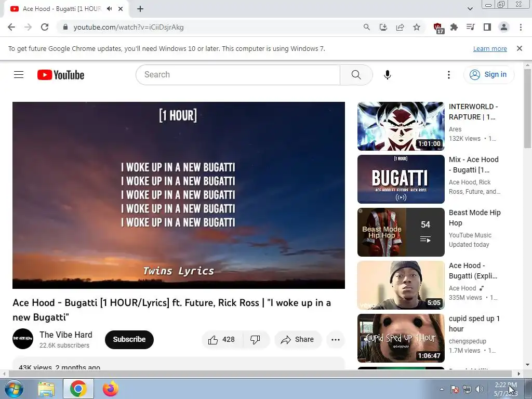Start voice search with the microphone icon

(388, 75)
